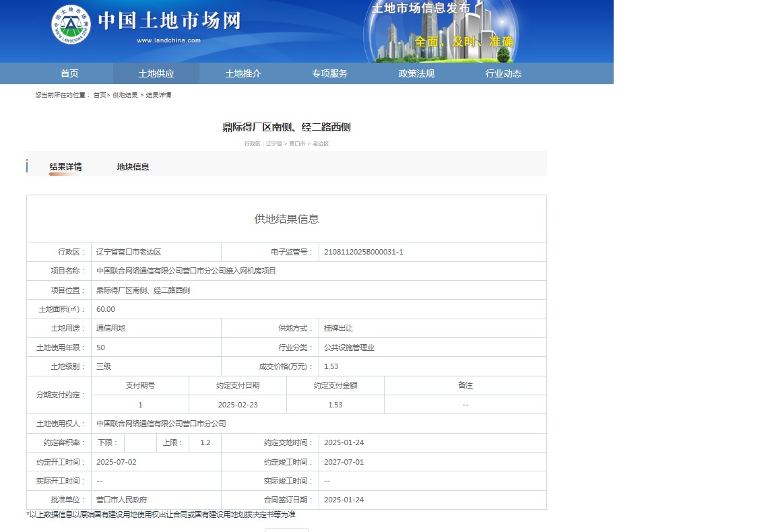776x532 pixels.
Task: Select the land use years value 50
Action: (100, 347)
